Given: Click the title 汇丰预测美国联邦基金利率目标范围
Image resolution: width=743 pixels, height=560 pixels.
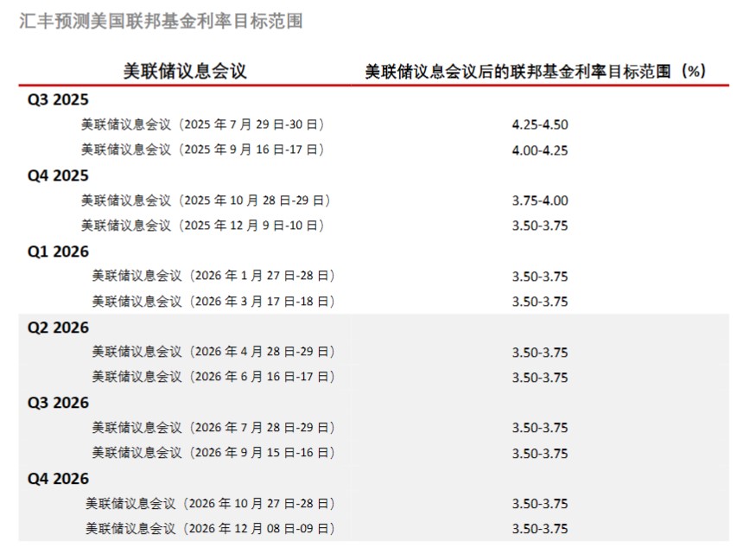Looking at the screenshot, I should tap(161, 21).
